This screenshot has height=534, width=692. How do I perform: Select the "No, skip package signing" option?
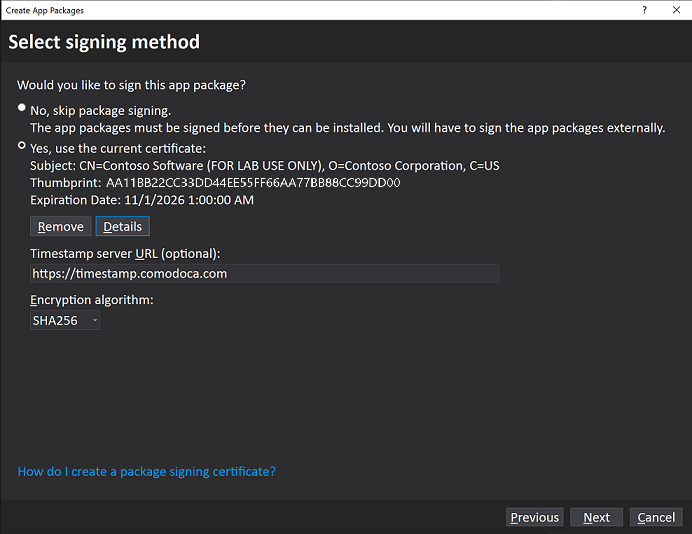(x=22, y=107)
